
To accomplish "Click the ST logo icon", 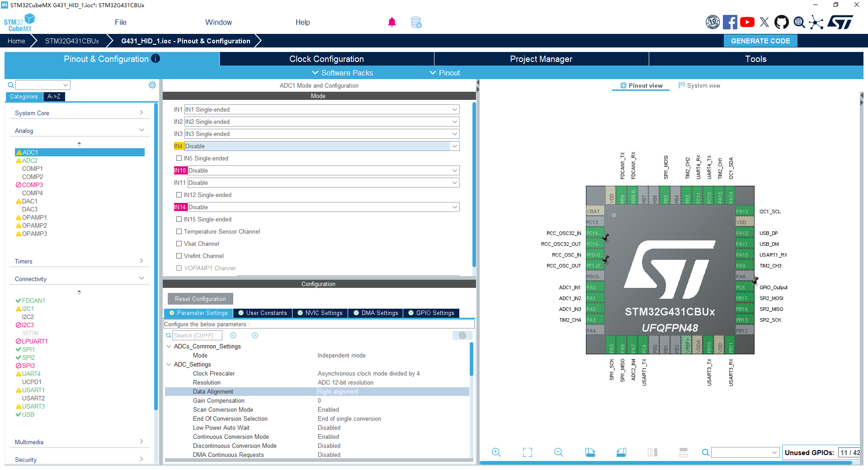I will [x=840, y=22].
